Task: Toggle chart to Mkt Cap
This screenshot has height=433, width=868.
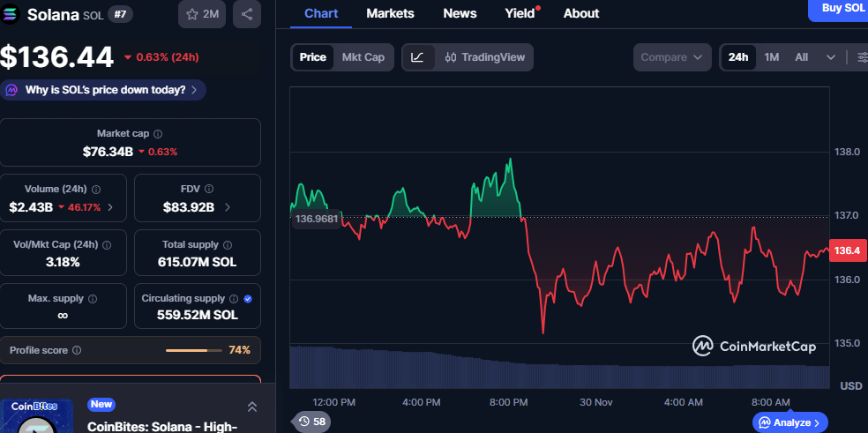Action: coord(363,57)
